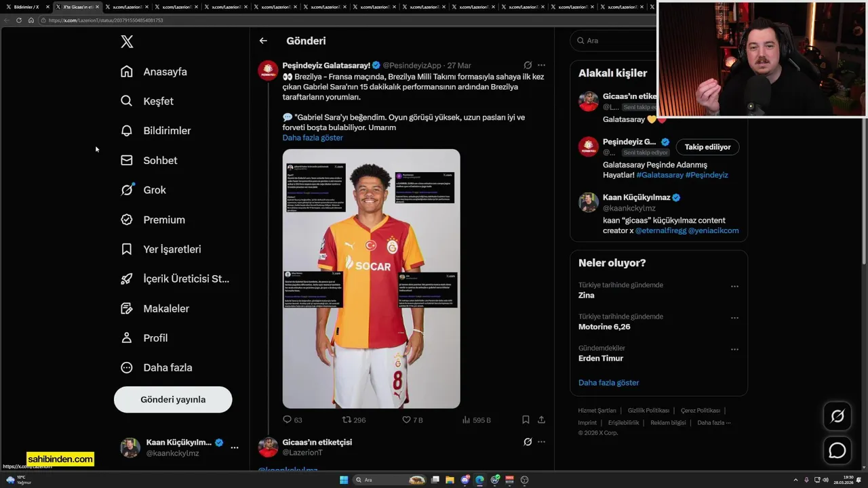This screenshot has width=868, height=488.
Task: Open floating Grok button
Action: [x=837, y=416]
